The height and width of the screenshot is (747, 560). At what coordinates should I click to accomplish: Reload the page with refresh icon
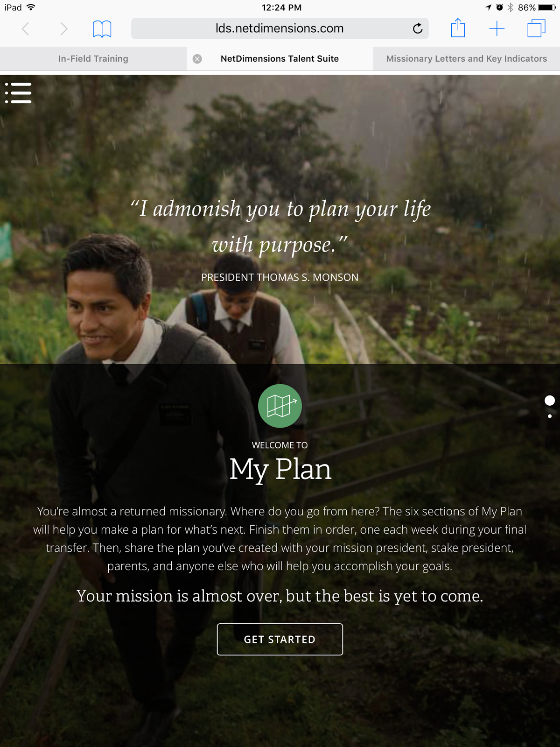pyautogui.click(x=418, y=28)
